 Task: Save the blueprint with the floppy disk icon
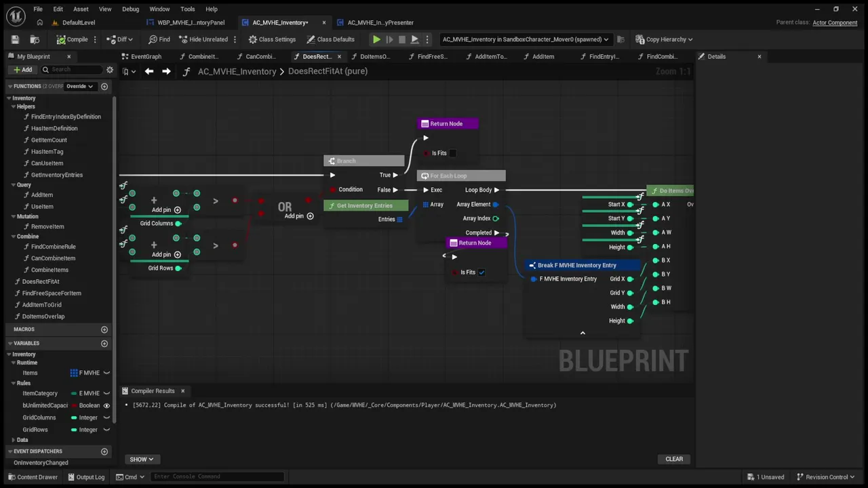pos(15,39)
